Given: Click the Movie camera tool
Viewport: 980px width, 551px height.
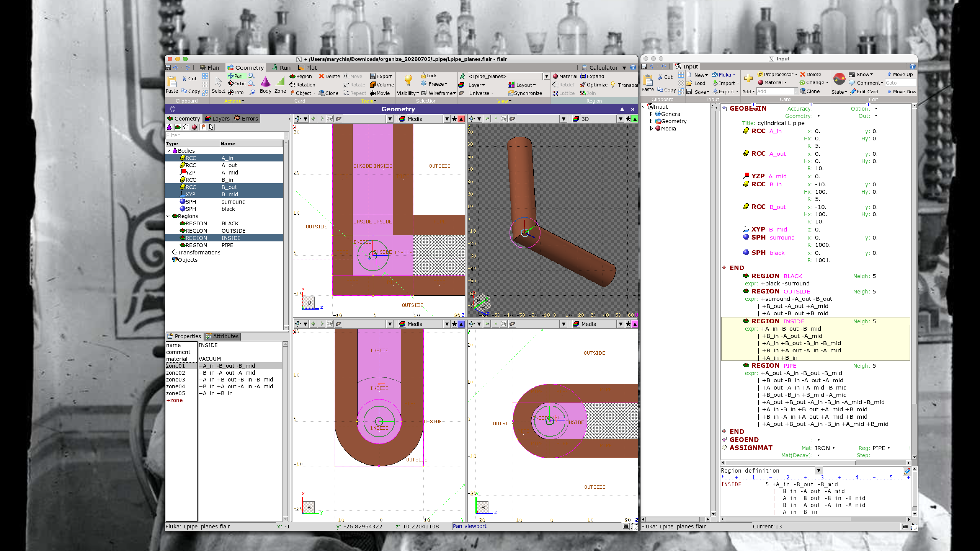Looking at the screenshot, I should point(380,93).
